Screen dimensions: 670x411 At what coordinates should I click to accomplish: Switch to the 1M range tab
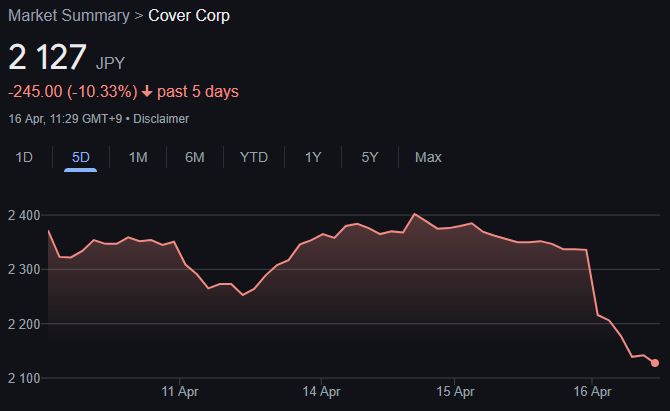[x=138, y=157]
